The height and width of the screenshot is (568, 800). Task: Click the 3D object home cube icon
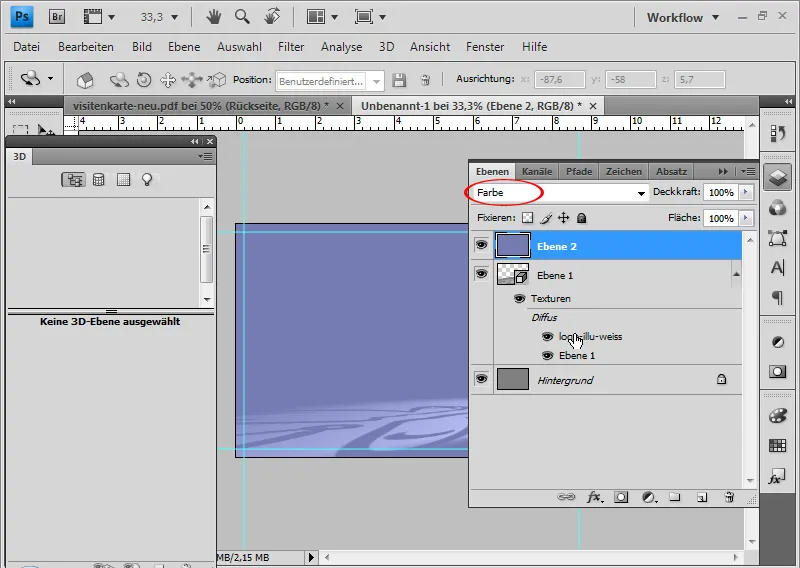point(85,80)
